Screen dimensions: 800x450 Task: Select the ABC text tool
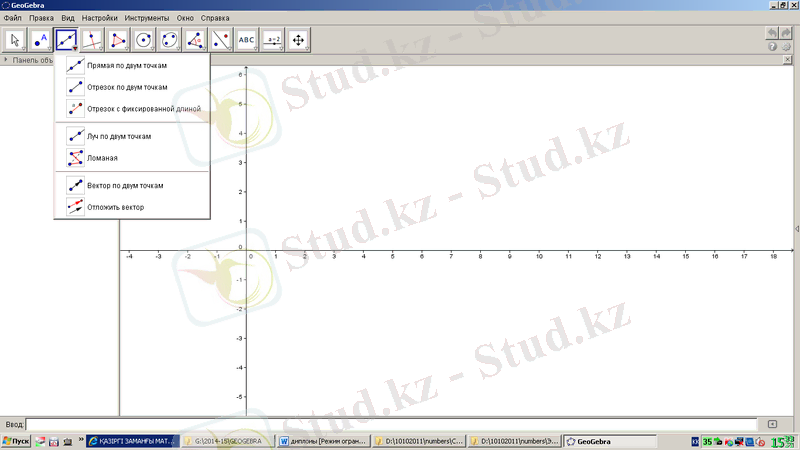(247, 40)
